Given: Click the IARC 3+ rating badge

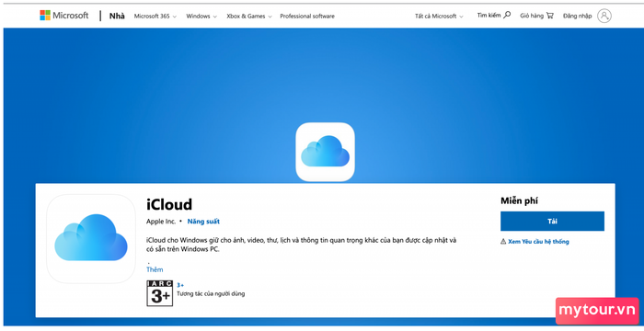Looking at the screenshot, I should point(160,293).
